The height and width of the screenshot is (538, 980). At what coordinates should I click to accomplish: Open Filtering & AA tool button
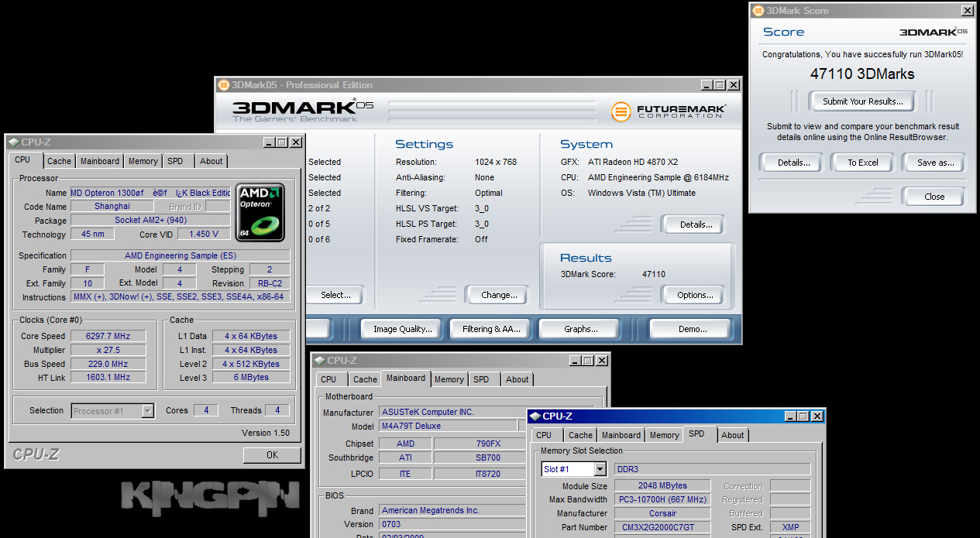pyautogui.click(x=491, y=329)
